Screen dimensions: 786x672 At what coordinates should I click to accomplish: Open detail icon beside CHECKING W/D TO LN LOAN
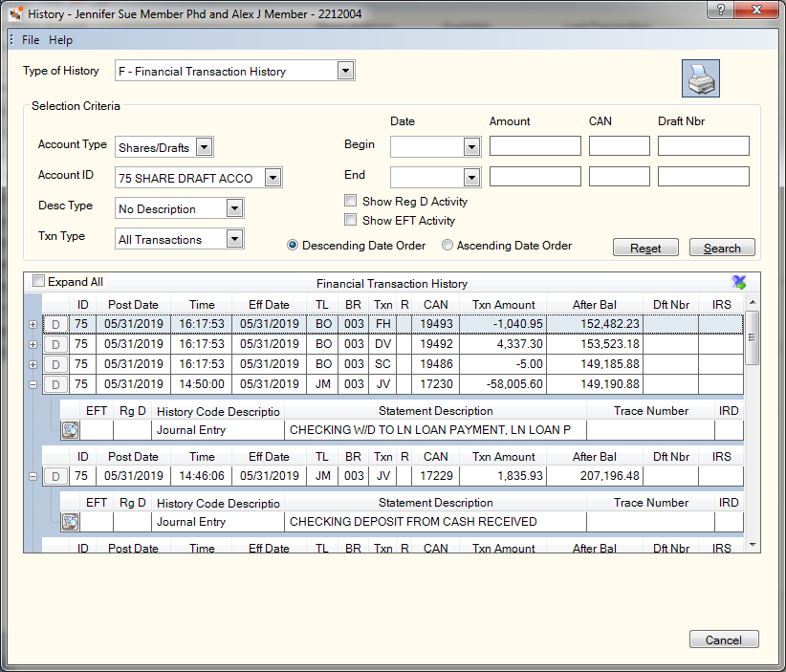pos(70,430)
